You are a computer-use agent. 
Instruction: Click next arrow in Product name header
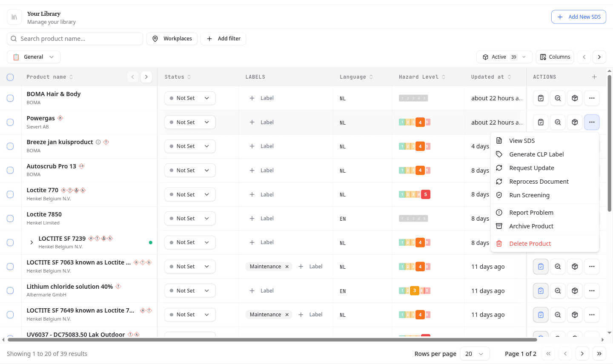coord(146,77)
